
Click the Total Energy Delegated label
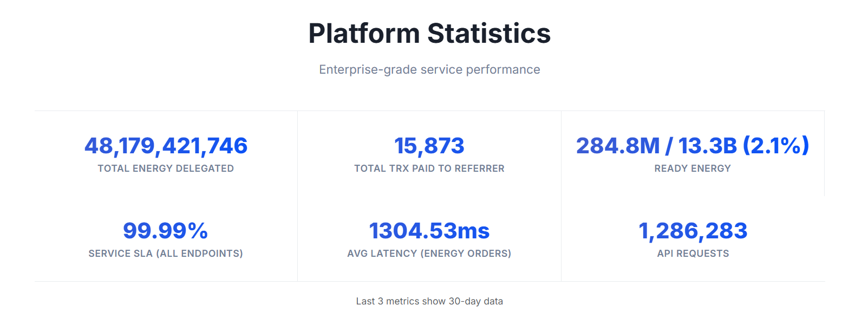166,168
